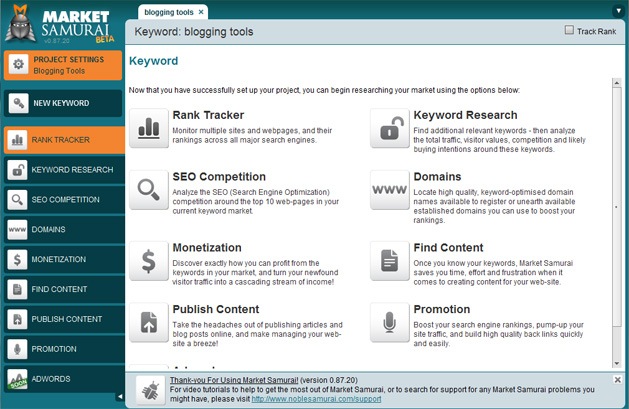Open Project Settings gear icon
The image size is (629, 409).
click(18, 64)
